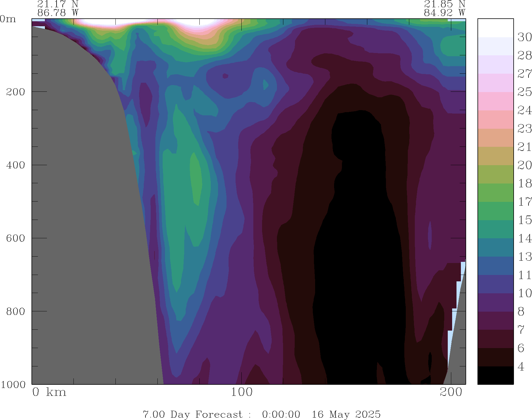532x420 pixels.
Task: Choose the plum band between 7 and 8
Action: 496,321
